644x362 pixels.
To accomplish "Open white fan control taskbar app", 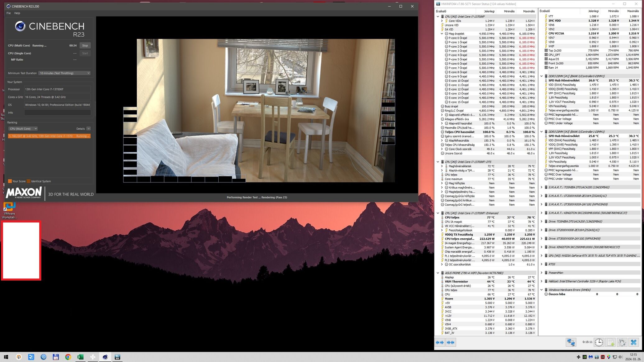I will tap(93, 357).
